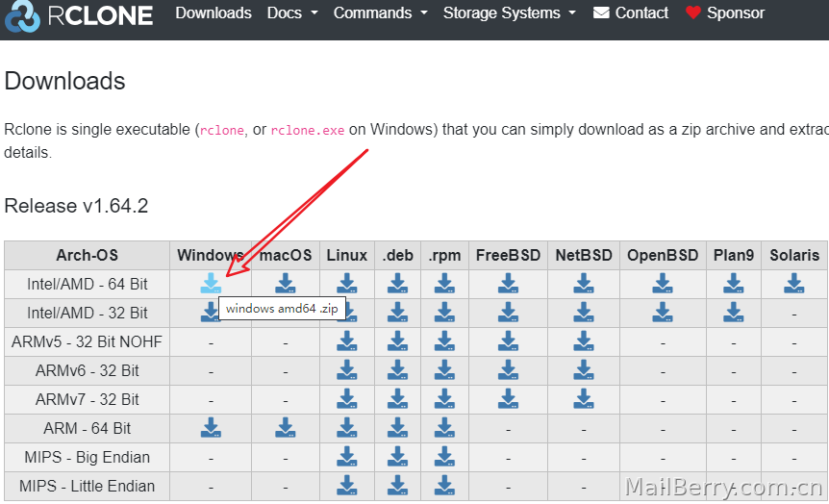Download FreeBSD Intel/AMD 64 Bit build
The height and width of the screenshot is (504, 829).
(508, 284)
